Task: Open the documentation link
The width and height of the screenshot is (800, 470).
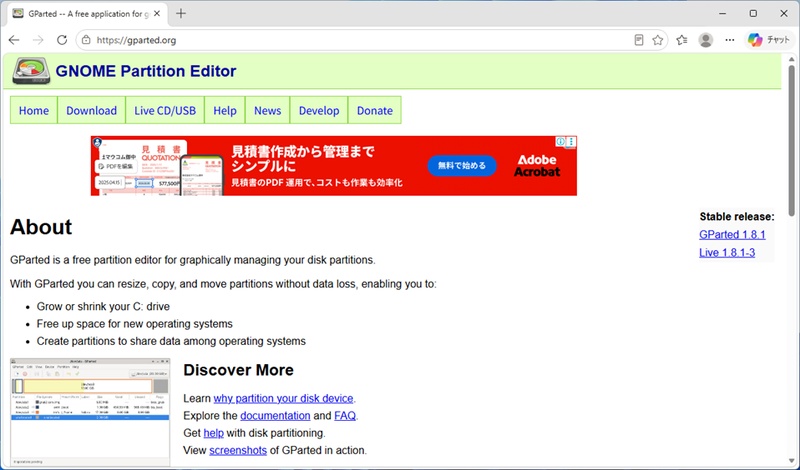Action: coord(275,415)
